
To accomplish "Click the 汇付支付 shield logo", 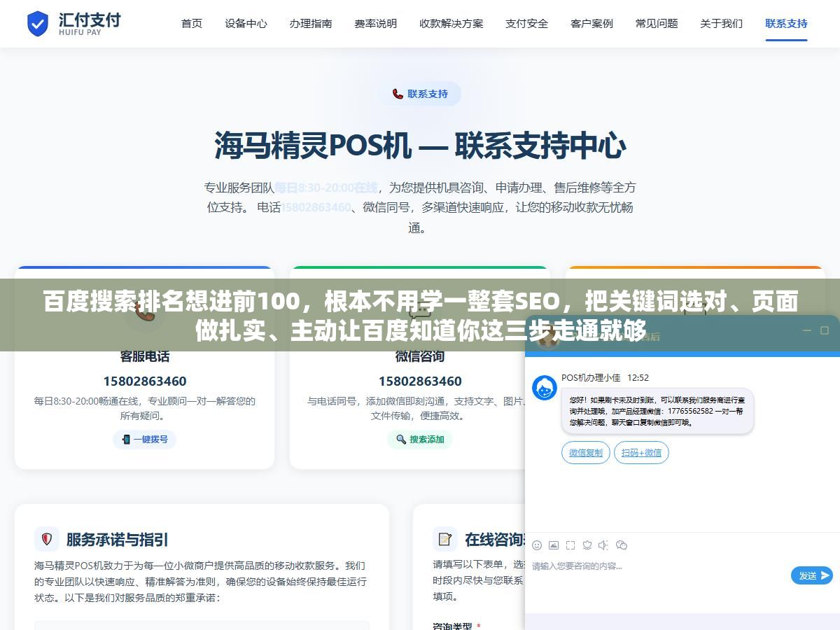I will coord(38,23).
